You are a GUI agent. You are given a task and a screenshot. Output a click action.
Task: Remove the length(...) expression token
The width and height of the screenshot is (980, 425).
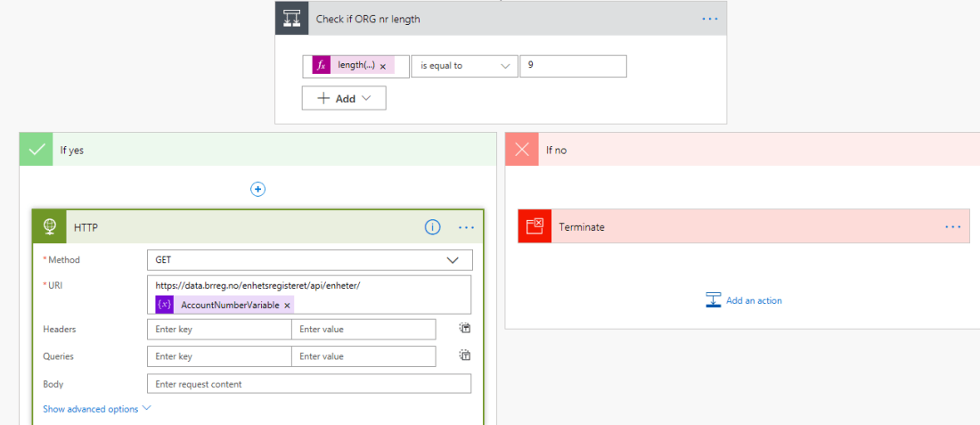click(383, 66)
